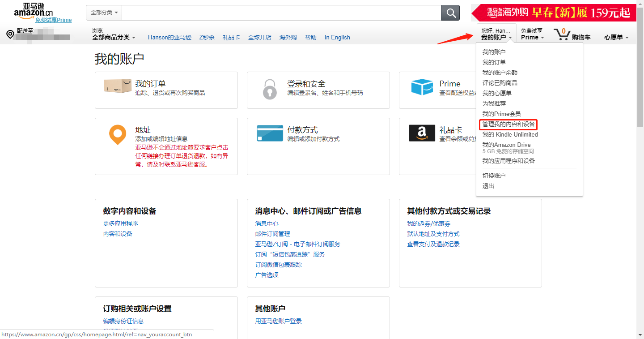Open the 更多应用程序 link
The image size is (644, 339).
(121, 223)
